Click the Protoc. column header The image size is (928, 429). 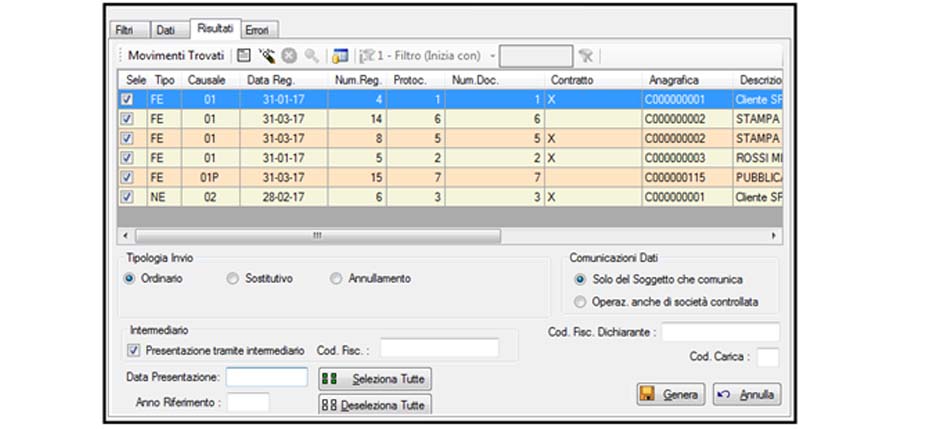[x=416, y=80]
